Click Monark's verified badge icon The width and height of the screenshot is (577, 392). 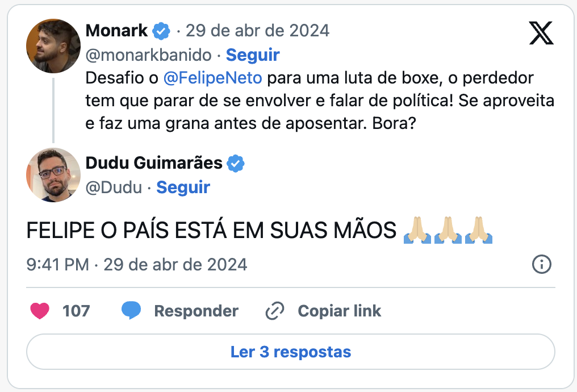162,31
